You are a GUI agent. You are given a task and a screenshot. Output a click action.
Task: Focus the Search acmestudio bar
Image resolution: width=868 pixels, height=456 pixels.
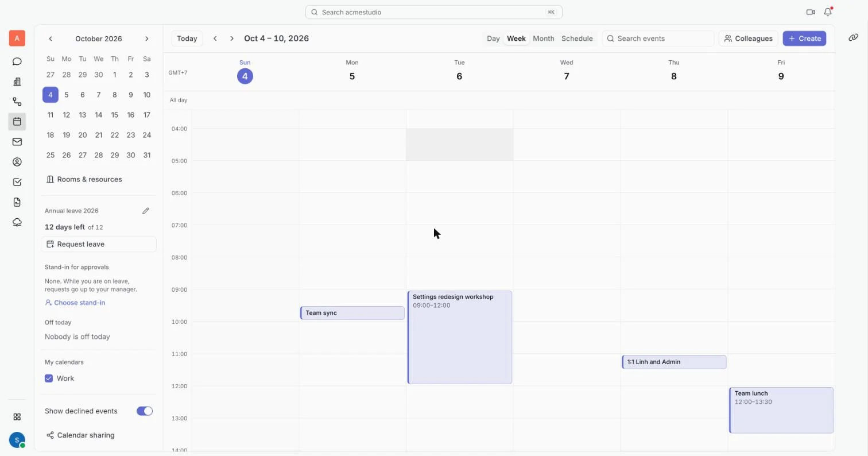pyautogui.click(x=433, y=12)
